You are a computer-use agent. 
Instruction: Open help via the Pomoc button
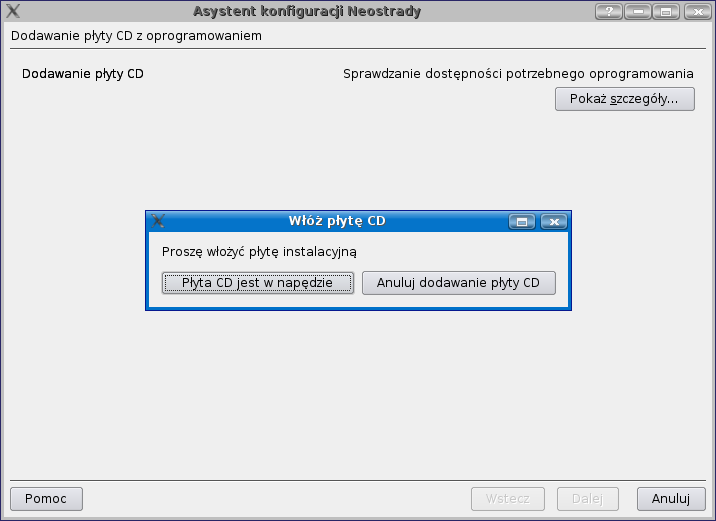pyautogui.click(x=46, y=498)
